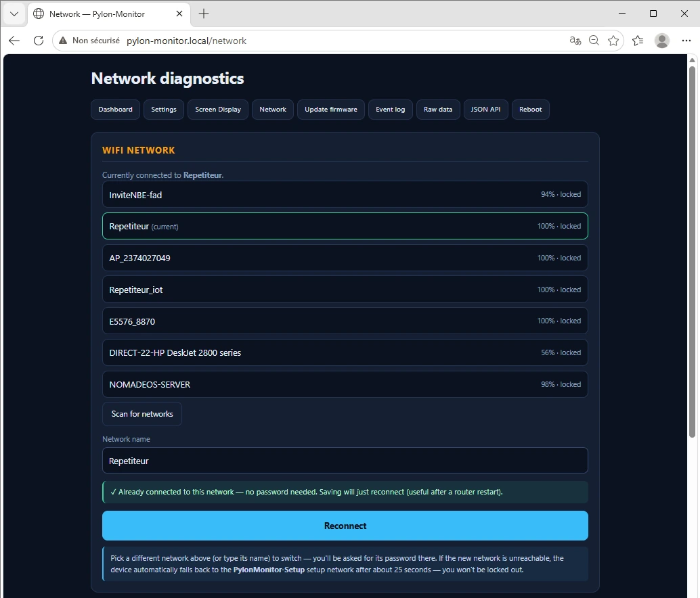Select the E5576_8870 network
This screenshot has height=598, width=700.
345,321
